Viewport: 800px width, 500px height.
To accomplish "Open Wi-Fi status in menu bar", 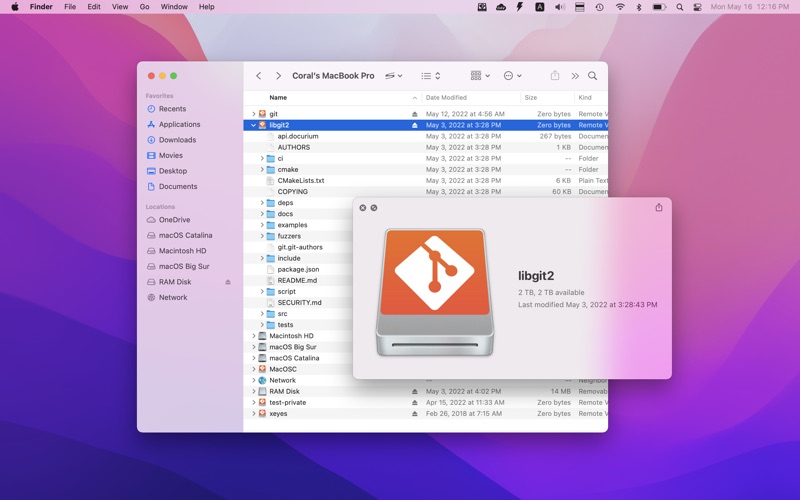I will point(620,7).
